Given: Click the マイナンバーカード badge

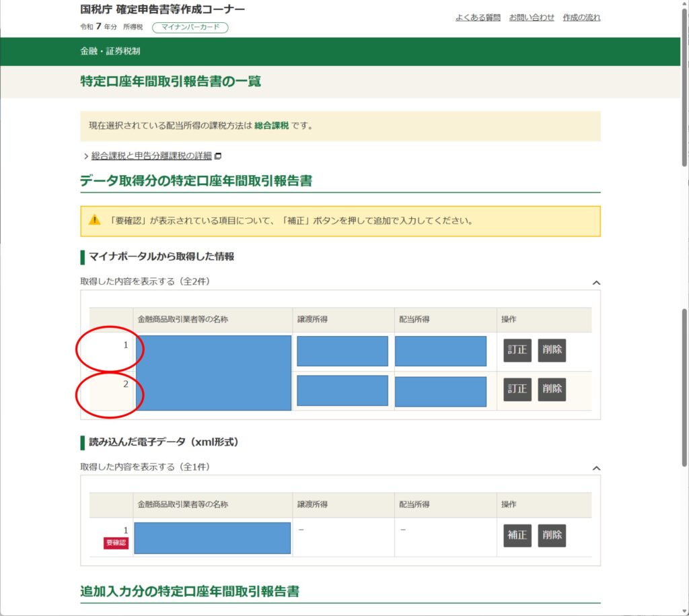Looking at the screenshot, I should click(190, 28).
